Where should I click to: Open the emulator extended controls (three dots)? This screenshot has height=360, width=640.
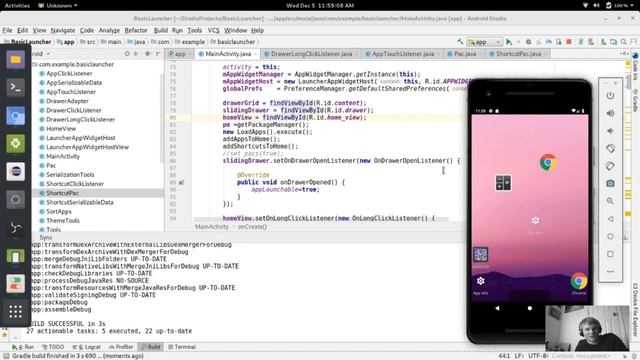610,271
